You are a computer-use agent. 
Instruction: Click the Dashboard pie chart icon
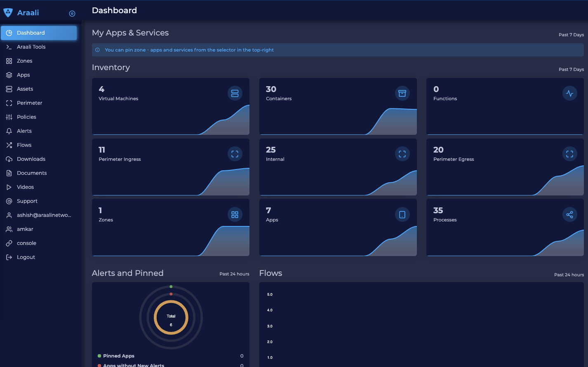pos(9,33)
